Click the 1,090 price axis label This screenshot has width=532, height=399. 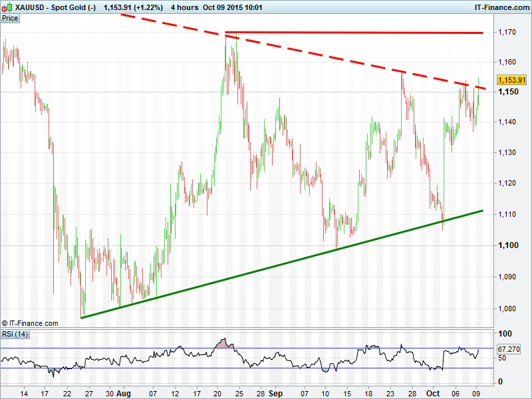click(x=507, y=277)
